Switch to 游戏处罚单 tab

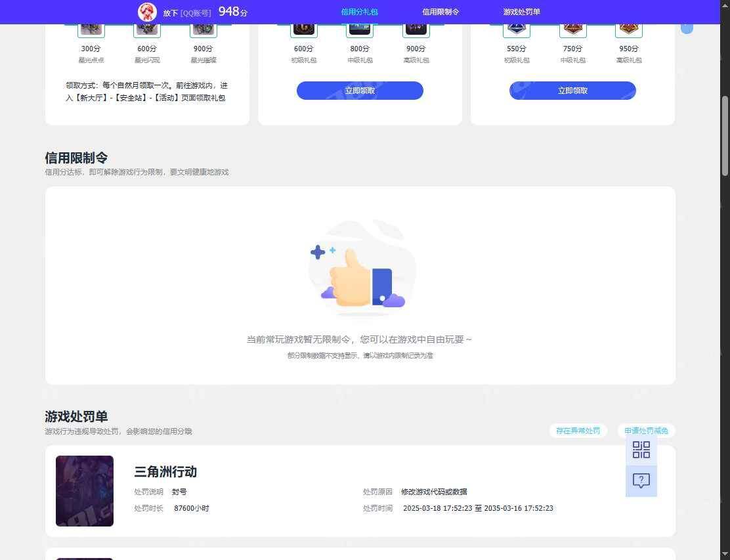pyautogui.click(x=521, y=12)
